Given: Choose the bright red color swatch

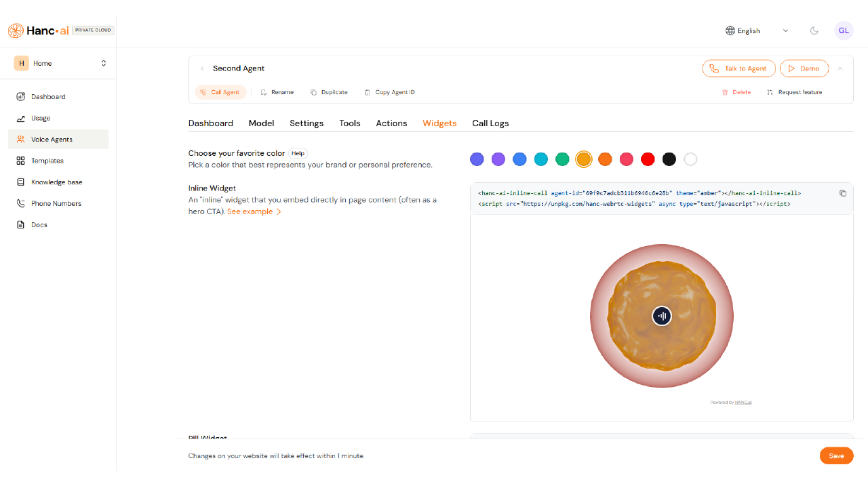Looking at the screenshot, I should tap(648, 159).
